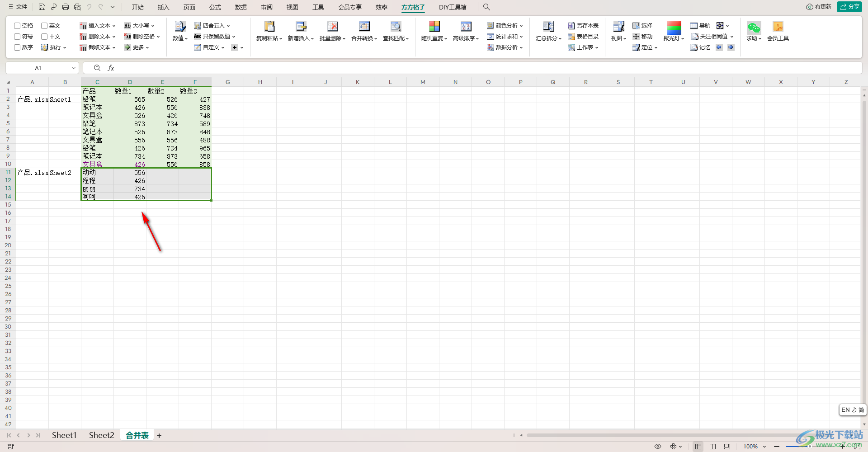Click the 合并转换 icon
This screenshot has height=452, width=868.
(x=364, y=26)
